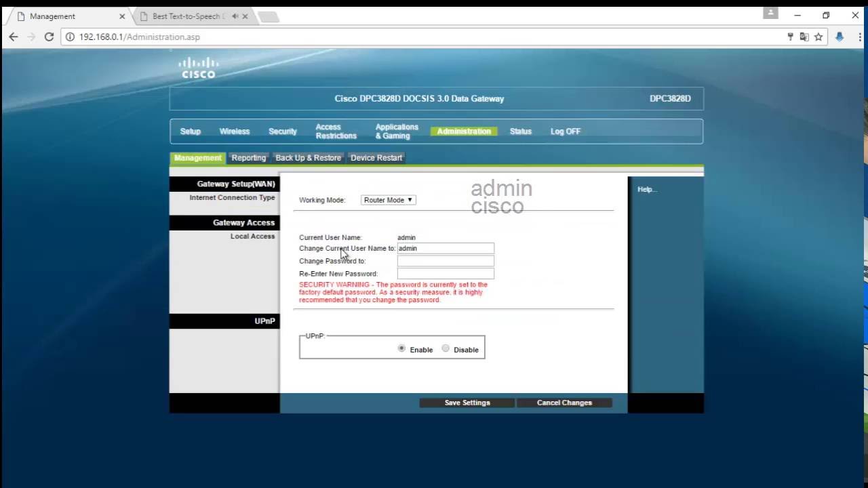Open the Security menu
This screenshot has width=868, height=488.
tap(283, 131)
